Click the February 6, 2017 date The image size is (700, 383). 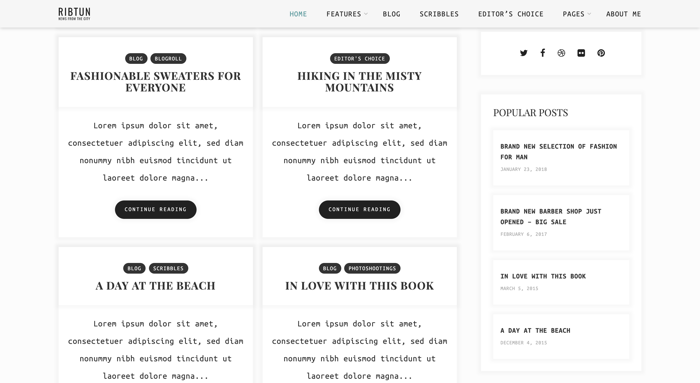(523, 234)
